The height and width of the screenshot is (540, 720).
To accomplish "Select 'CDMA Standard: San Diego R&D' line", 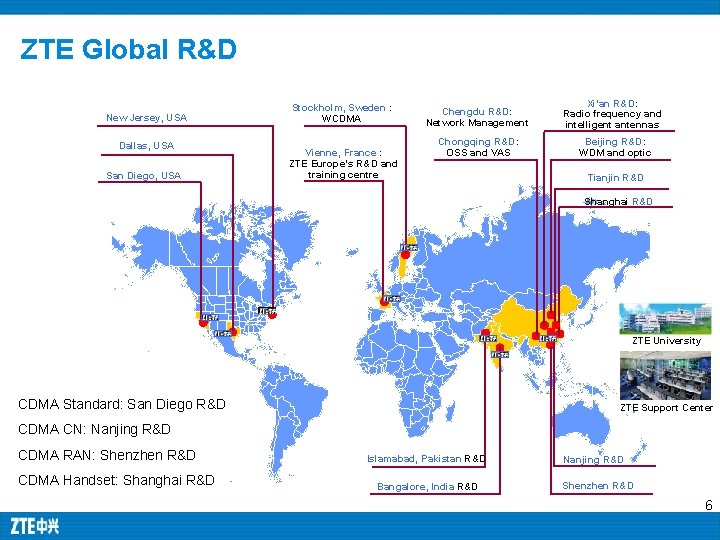I will pos(122,404).
